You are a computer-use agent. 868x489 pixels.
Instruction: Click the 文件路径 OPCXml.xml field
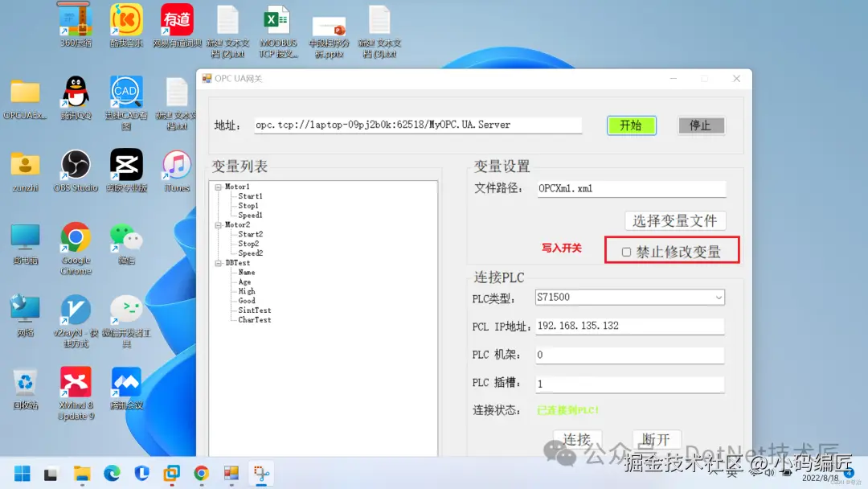pyautogui.click(x=631, y=189)
